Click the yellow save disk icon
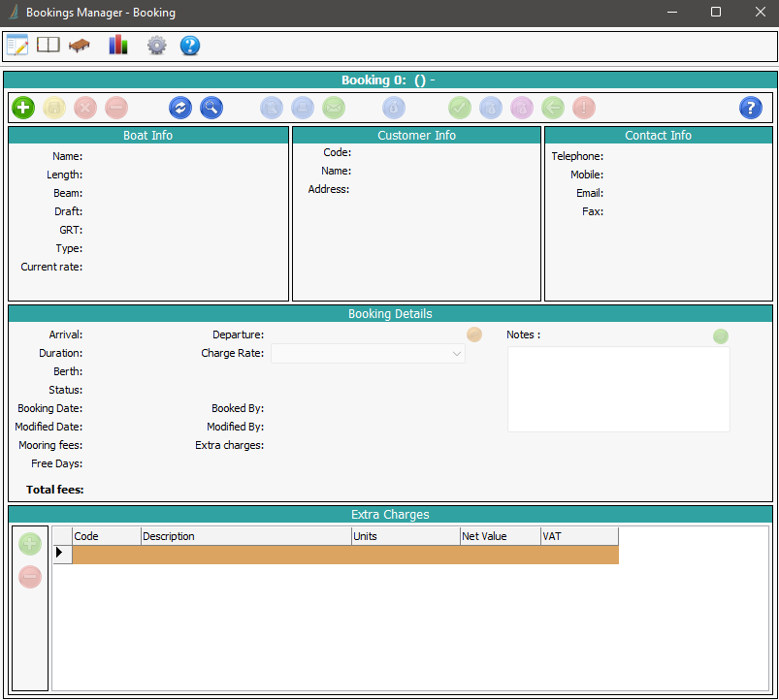Screen dimensions: 779x700 pos(54,108)
